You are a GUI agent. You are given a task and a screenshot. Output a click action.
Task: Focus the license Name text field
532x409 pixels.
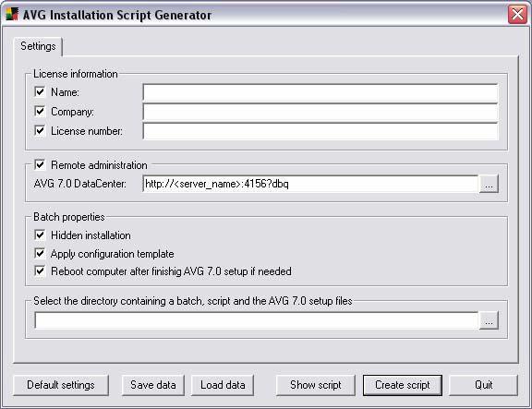pos(320,92)
